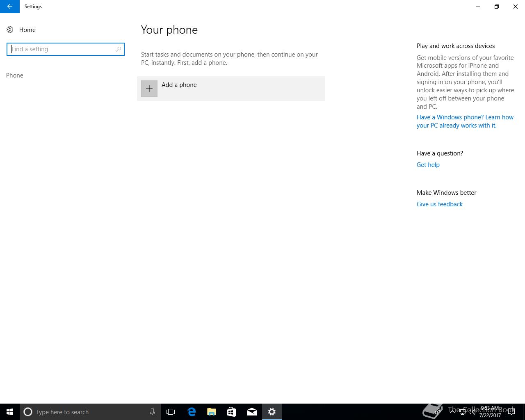This screenshot has height=420, width=525.
Task: Click the search magnifier icon in settings box
Action: 119,49
